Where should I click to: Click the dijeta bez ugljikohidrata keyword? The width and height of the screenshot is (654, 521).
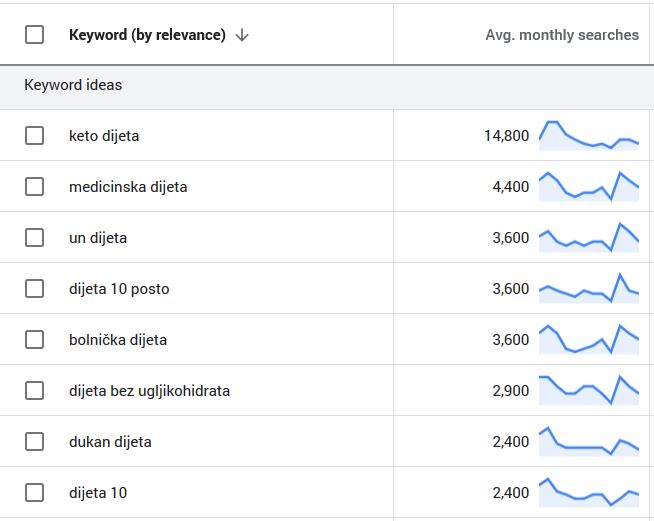point(149,391)
